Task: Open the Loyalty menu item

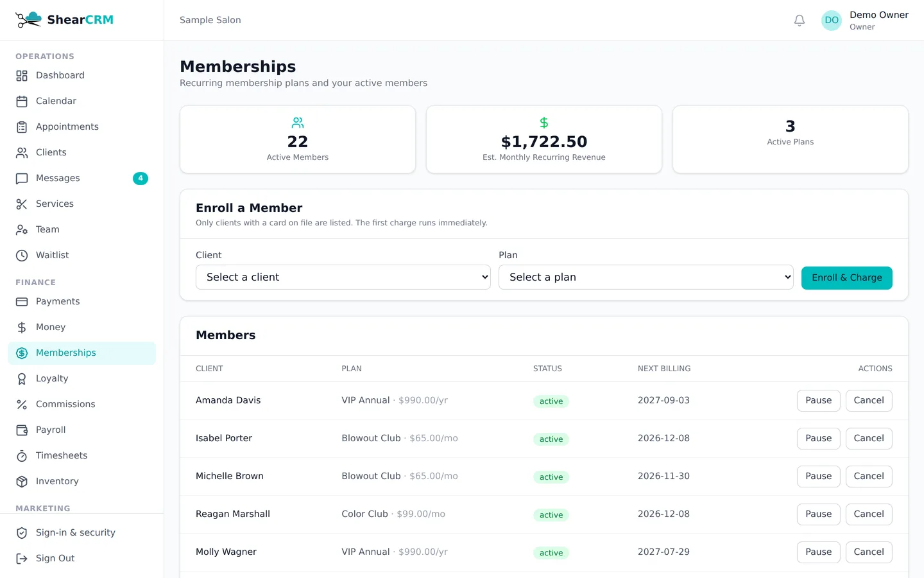Action: 81,379
